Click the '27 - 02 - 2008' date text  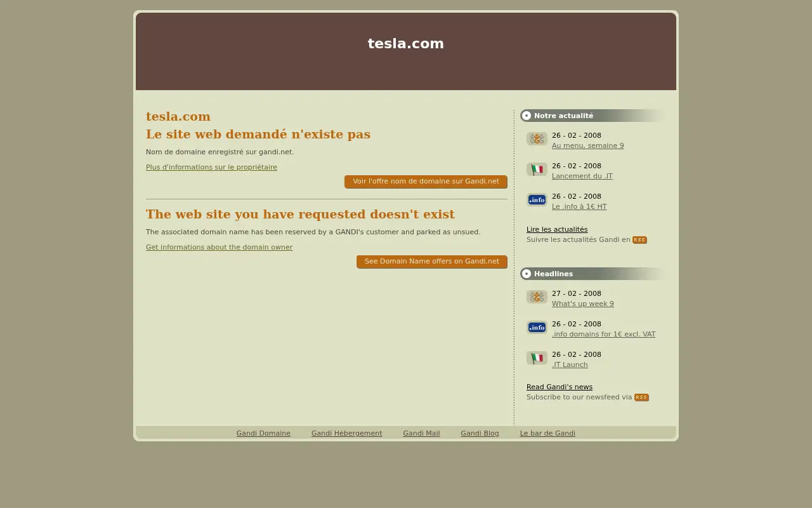pos(577,294)
